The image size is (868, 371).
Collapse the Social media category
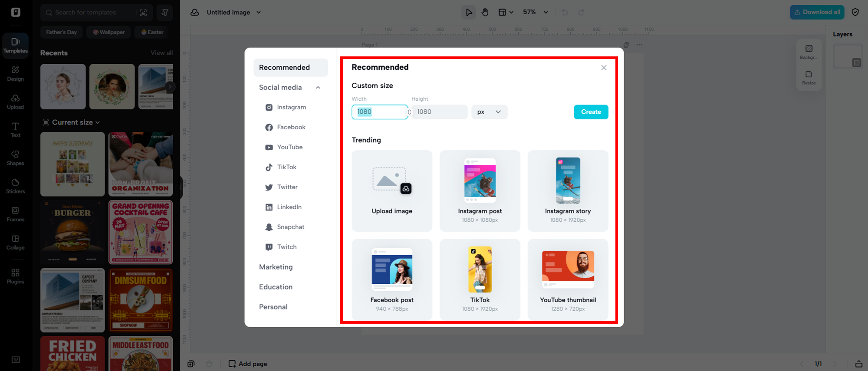point(318,88)
